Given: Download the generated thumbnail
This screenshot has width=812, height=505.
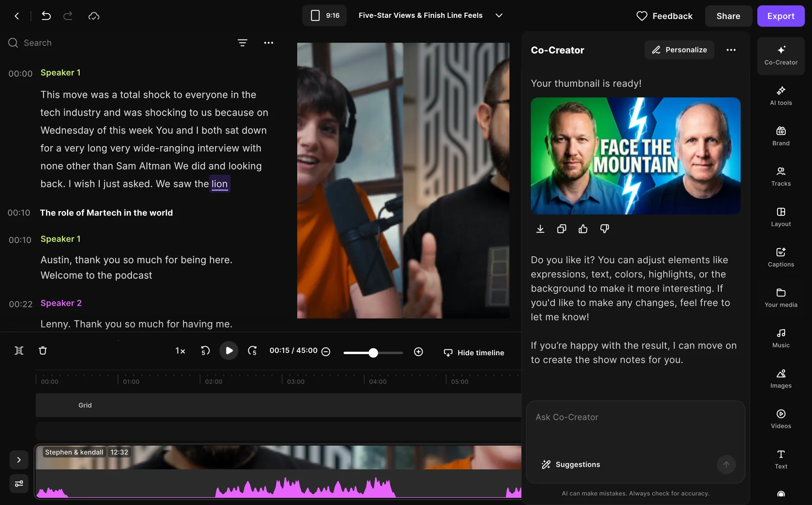Looking at the screenshot, I should (540, 229).
